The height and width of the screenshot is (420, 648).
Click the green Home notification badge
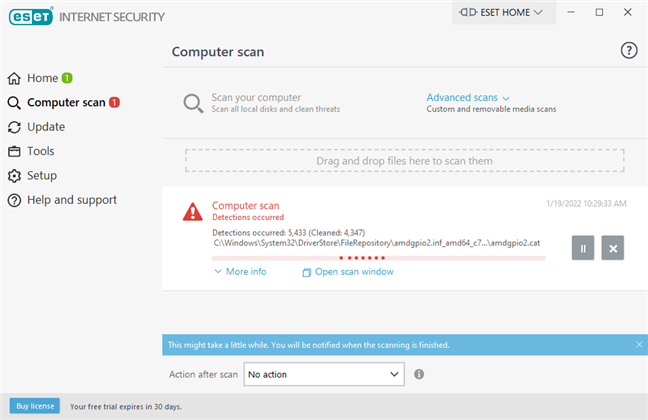(x=67, y=78)
